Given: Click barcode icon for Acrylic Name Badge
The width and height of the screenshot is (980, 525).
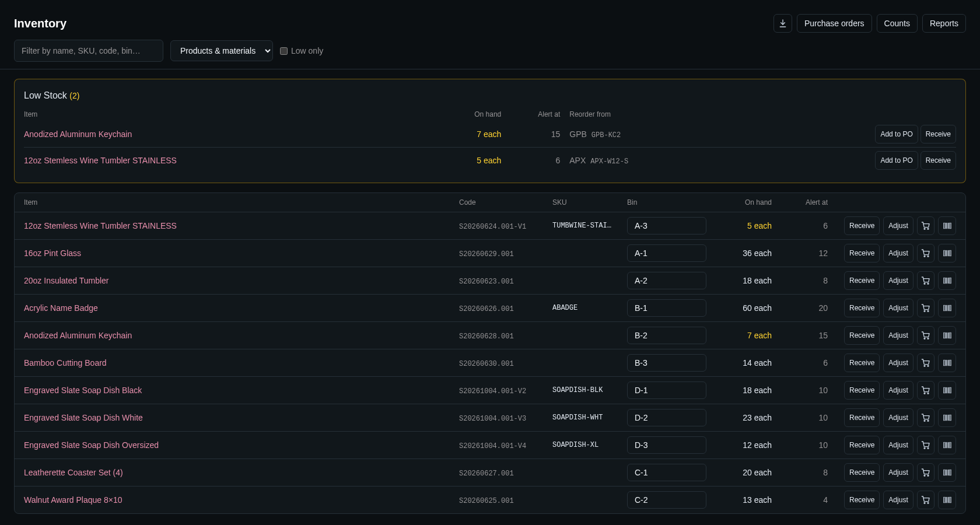Looking at the screenshot, I should click(x=947, y=308).
